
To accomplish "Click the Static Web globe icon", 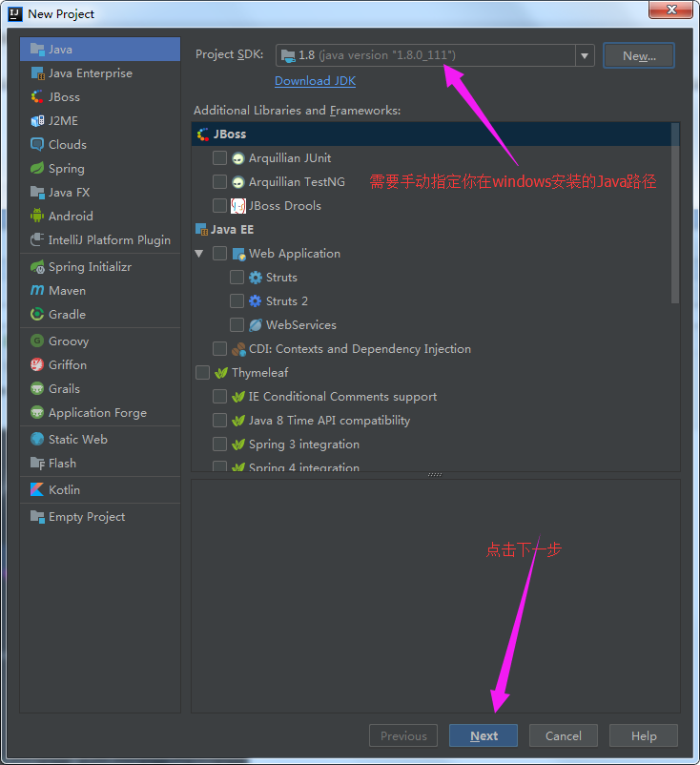I will point(37,440).
